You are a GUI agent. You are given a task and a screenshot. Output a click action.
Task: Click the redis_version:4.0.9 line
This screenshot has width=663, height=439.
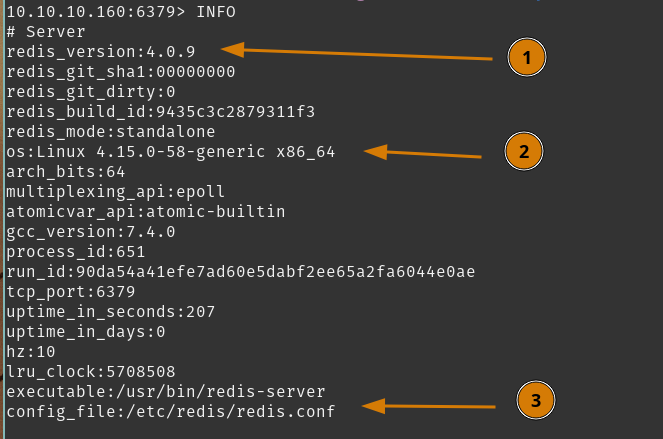tap(100, 52)
